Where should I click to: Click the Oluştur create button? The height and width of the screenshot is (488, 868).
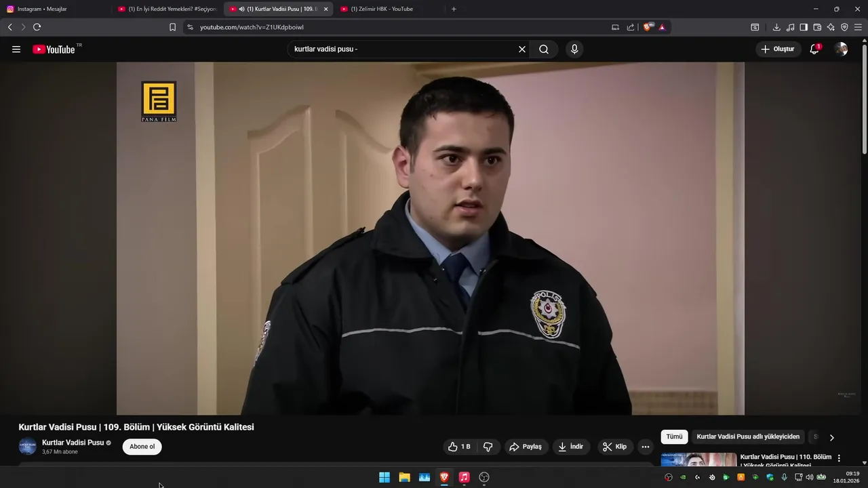point(778,49)
